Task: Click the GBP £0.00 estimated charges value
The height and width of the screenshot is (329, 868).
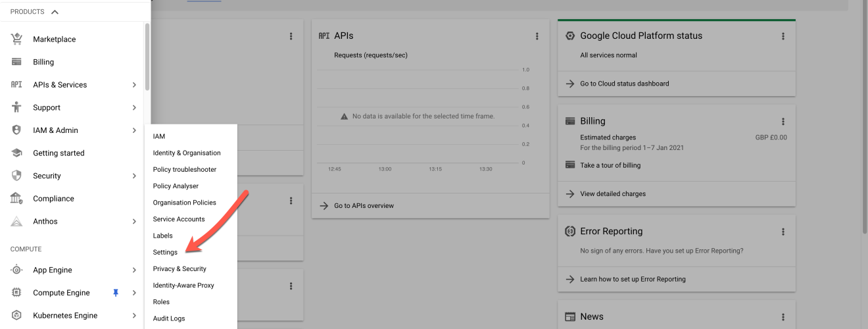Action: pos(771,138)
